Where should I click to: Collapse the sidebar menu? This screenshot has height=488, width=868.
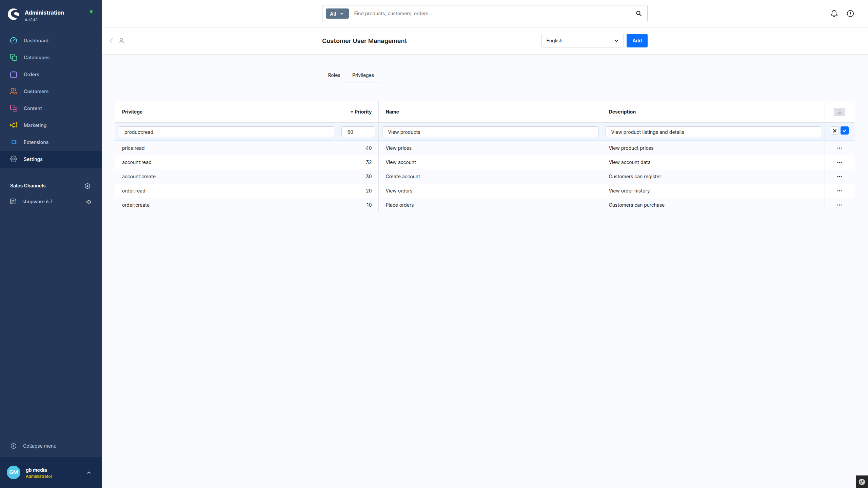[34, 446]
